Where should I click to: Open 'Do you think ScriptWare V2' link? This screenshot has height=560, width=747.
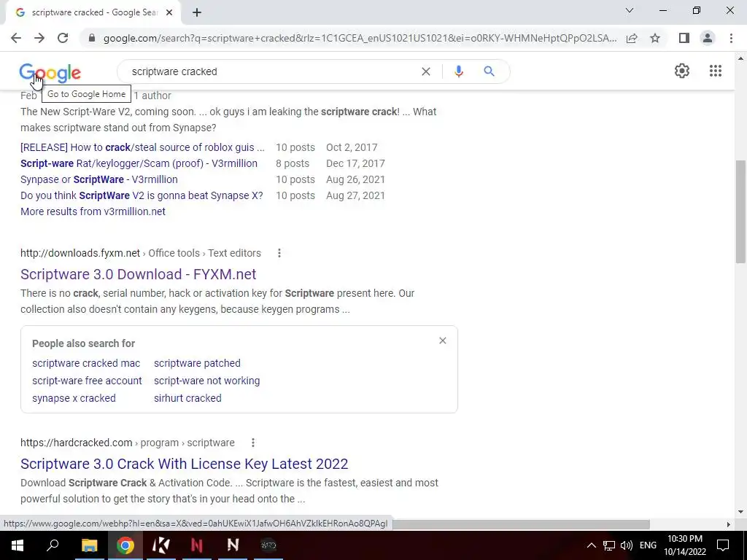[142, 195]
